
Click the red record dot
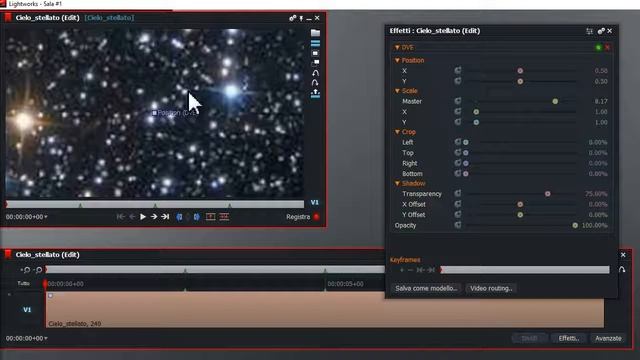316,217
